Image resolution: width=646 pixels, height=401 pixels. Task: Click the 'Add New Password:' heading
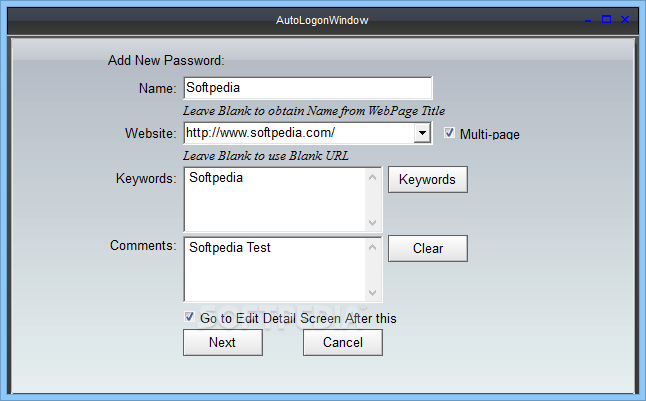click(x=166, y=61)
